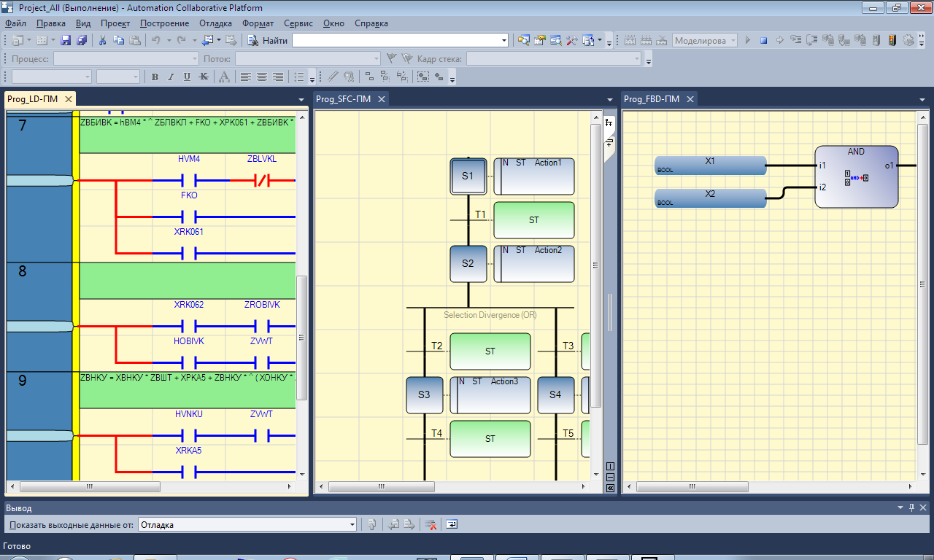Click SFC editor vertical scrollbar
Image resolution: width=934 pixels, height=560 pixels.
[595, 264]
